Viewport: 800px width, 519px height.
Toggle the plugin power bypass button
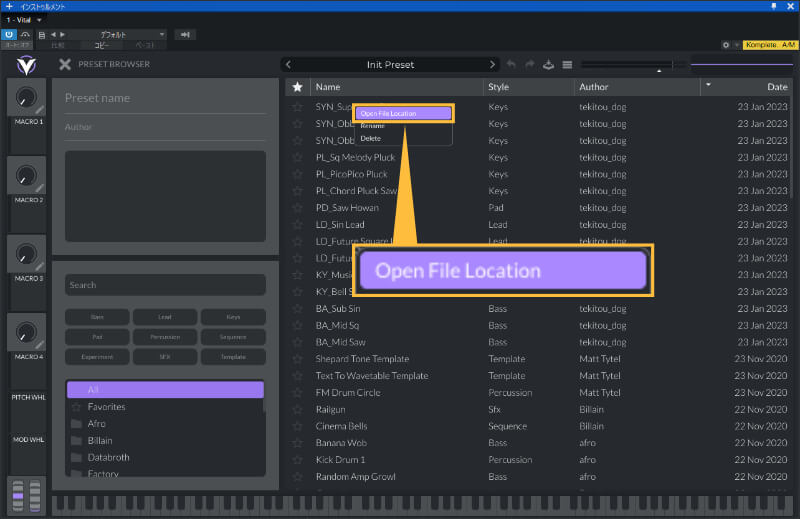(9, 35)
